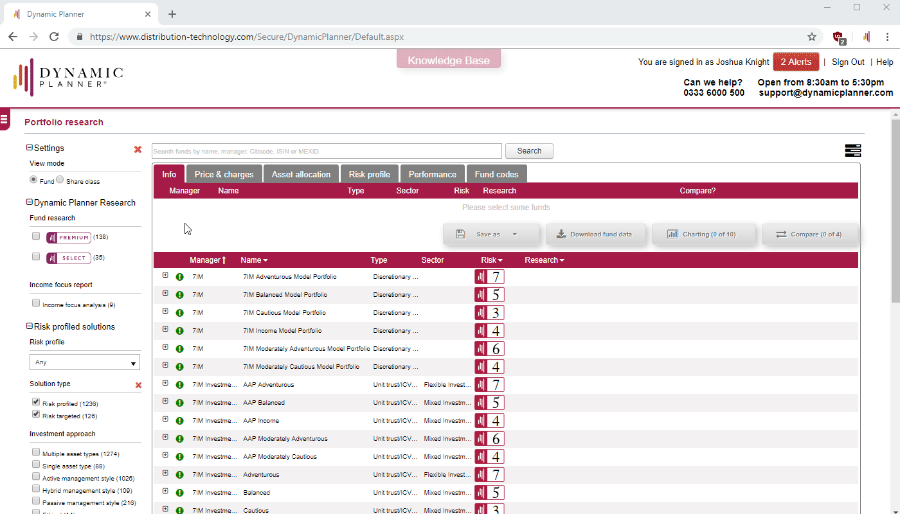Image resolution: width=900 pixels, height=514 pixels.
Task: Toggle the list view layout icon
Action: click(x=853, y=150)
